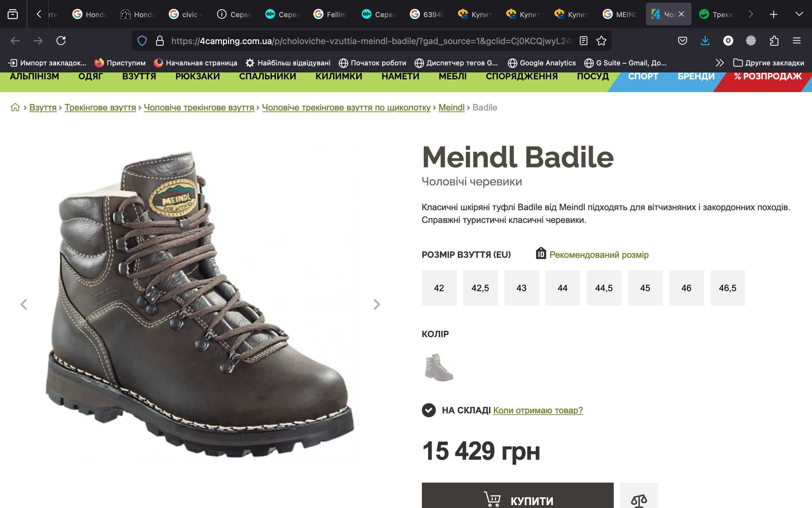Switch to the civic Google tab
This screenshot has width=812, height=508.
click(186, 14)
